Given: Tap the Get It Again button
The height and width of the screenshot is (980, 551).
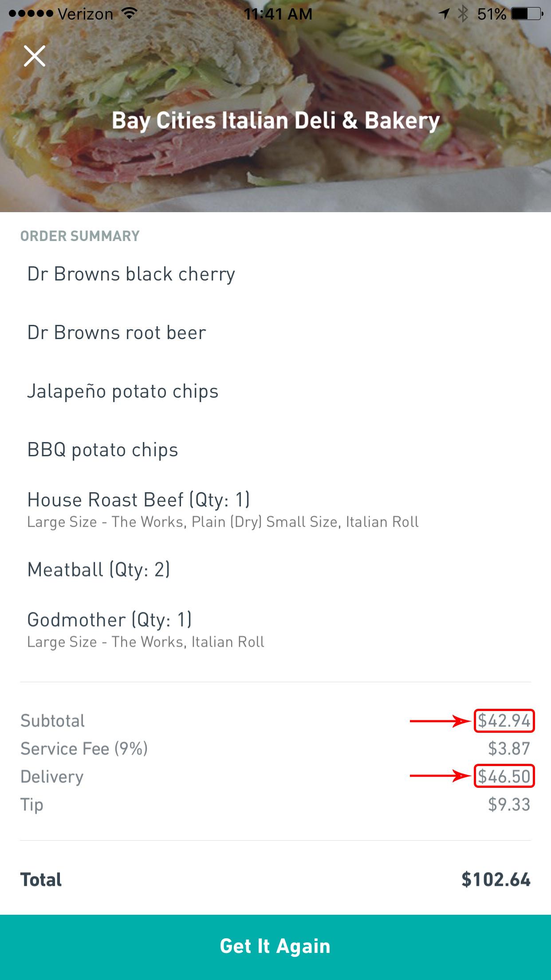Looking at the screenshot, I should [275, 946].
